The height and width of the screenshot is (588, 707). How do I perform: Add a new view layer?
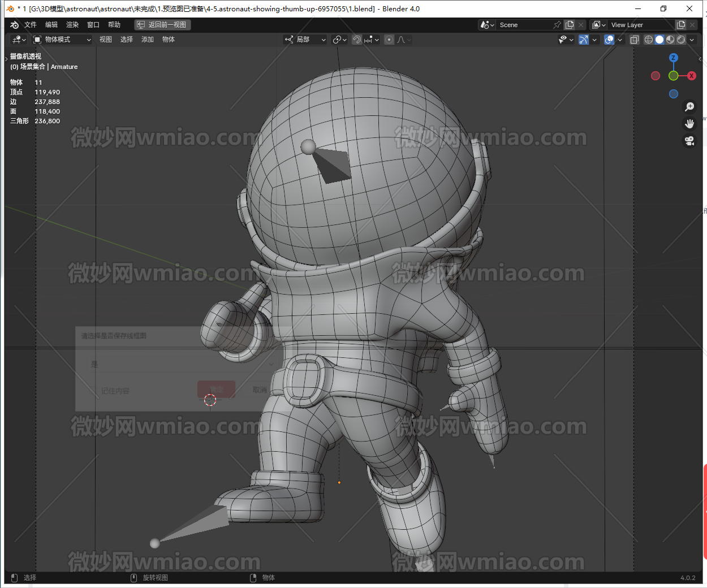[681, 25]
